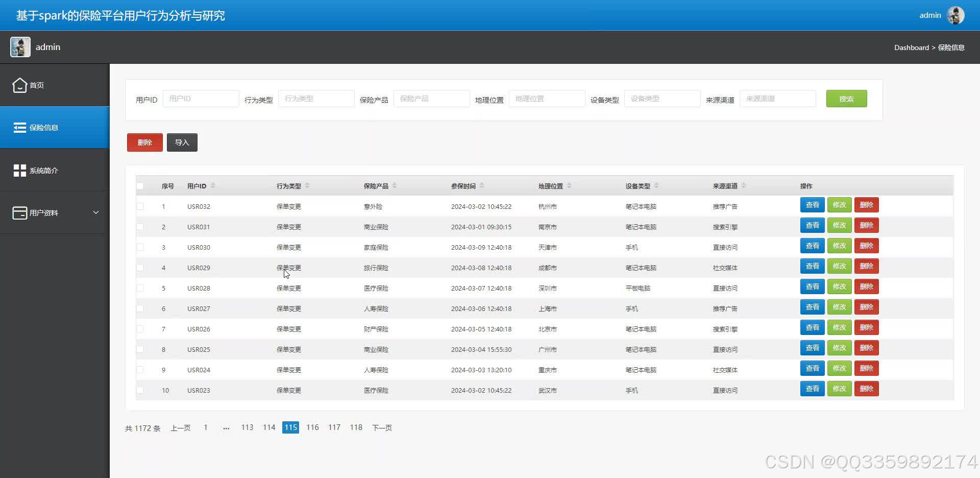Click the 意外险 cell in row 1

click(373, 206)
